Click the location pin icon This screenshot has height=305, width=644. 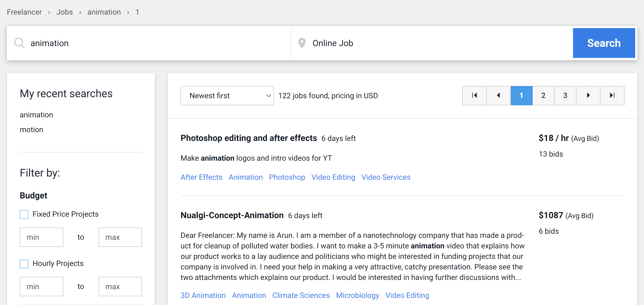tap(302, 43)
